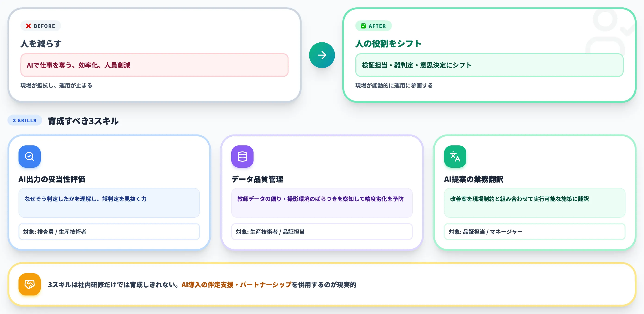Click the green box 検証担当・難判定・意思決定にシフト
The height and width of the screenshot is (314, 644).
point(489,65)
